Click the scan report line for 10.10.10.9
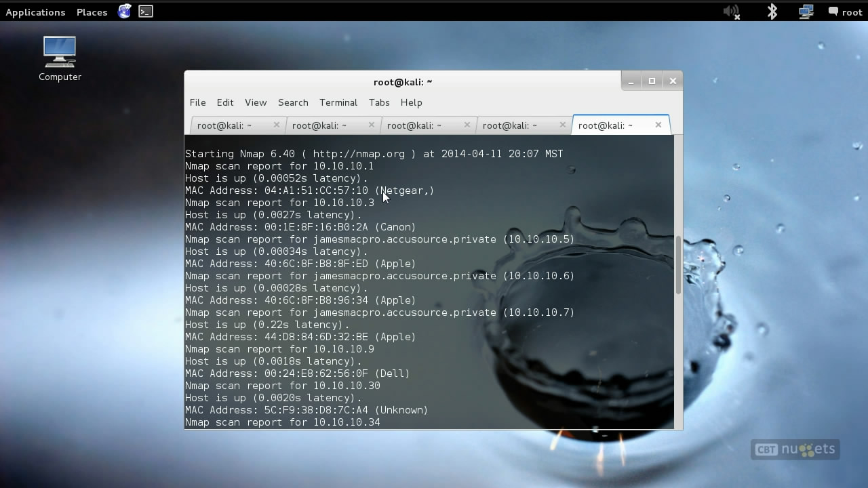 pos(279,349)
